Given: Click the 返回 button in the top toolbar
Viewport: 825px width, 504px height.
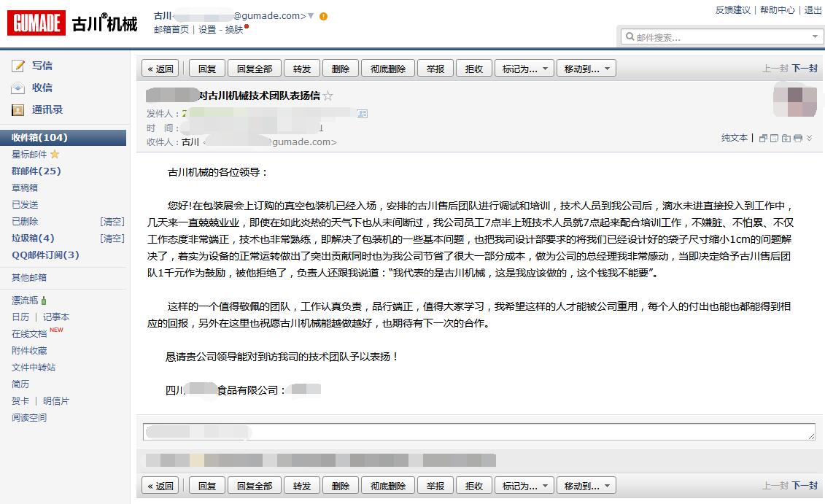Looking at the screenshot, I should pyautogui.click(x=160, y=69).
